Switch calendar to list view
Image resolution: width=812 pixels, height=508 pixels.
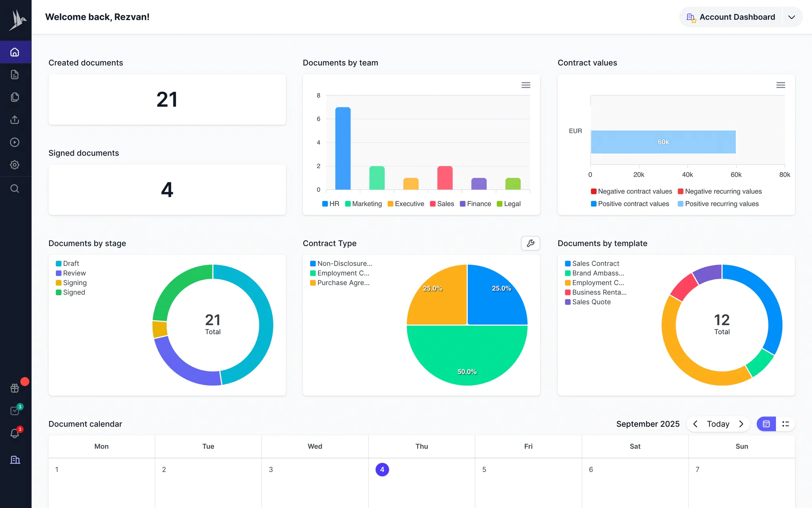click(x=785, y=424)
